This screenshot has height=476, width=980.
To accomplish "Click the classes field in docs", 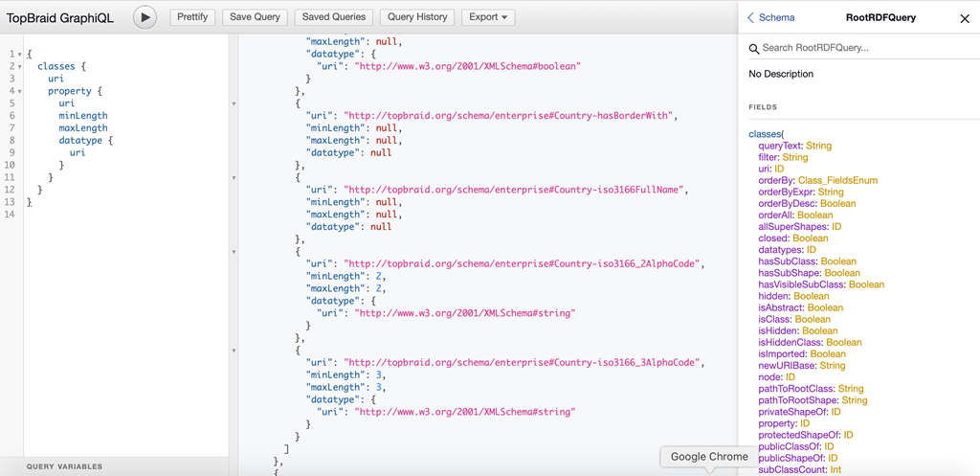I will 764,134.
